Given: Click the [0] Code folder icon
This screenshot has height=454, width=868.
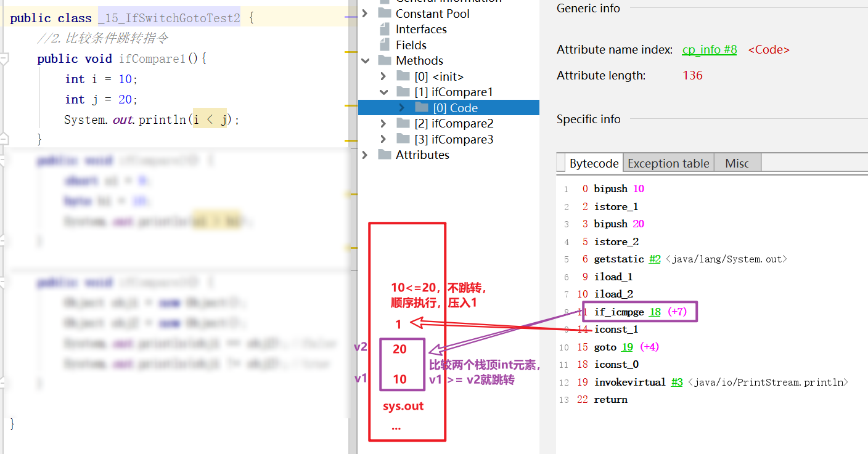Looking at the screenshot, I should (x=422, y=108).
